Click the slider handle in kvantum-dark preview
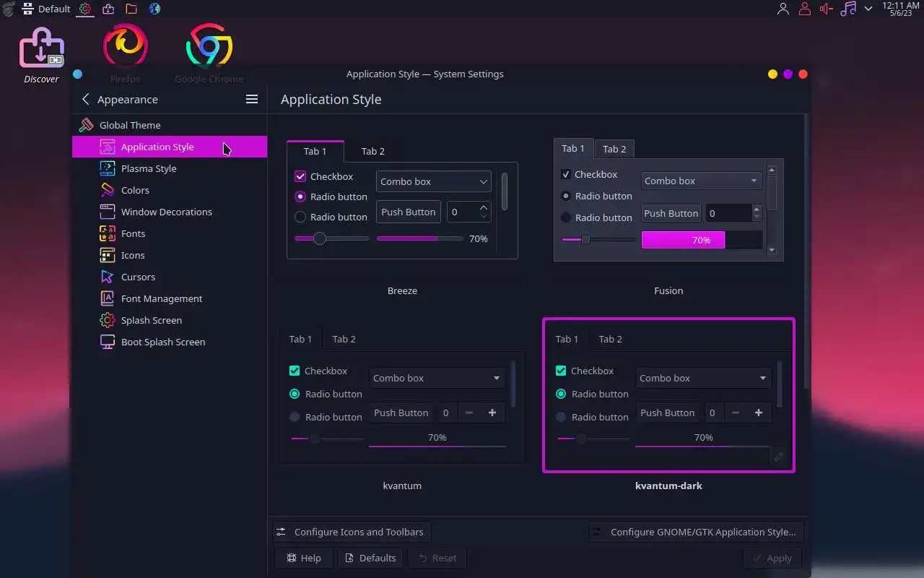This screenshot has height=578, width=924. coord(580,438)
